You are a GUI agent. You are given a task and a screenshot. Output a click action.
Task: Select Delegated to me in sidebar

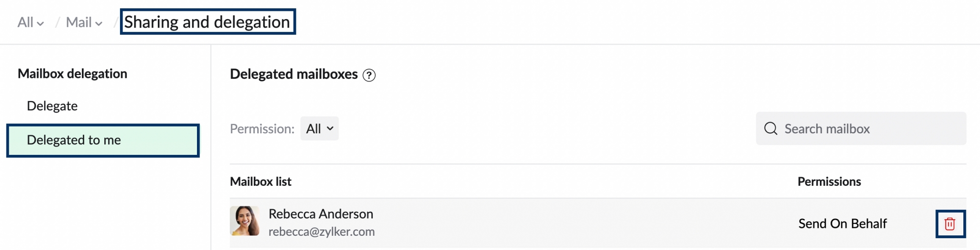coord(103,140)
